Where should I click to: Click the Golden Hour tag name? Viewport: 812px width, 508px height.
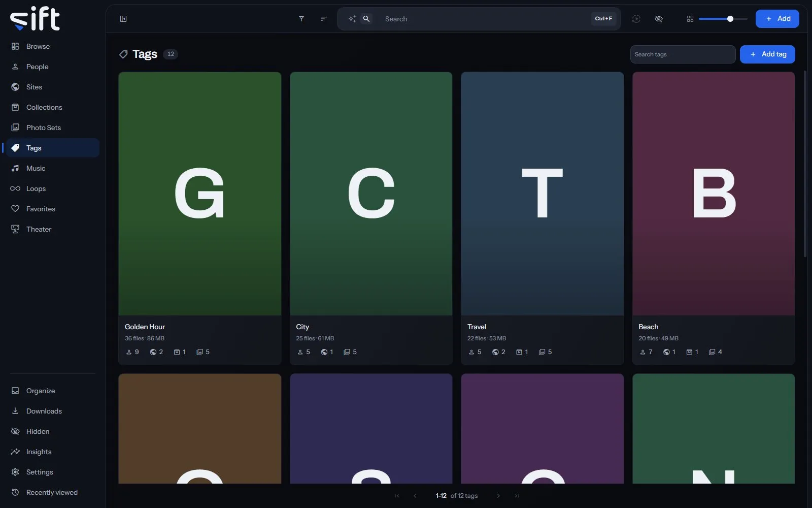(x=145, y=327)
